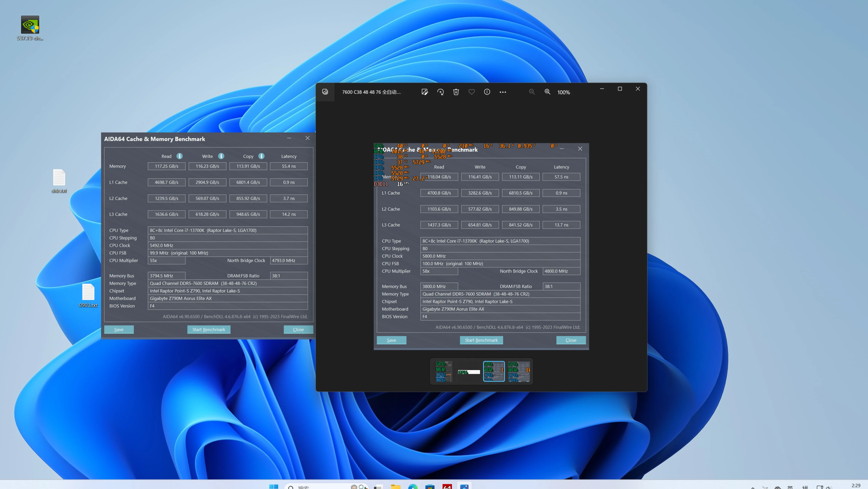
Task: Click the CPU FSB field showing 99.9 MHz
Action: pos(228,253)
